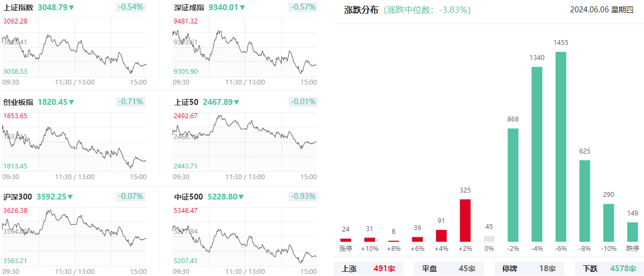Click the red +2% bar showing 325
Viewport: 644px width, 276px height.
(x=465, y=220)
